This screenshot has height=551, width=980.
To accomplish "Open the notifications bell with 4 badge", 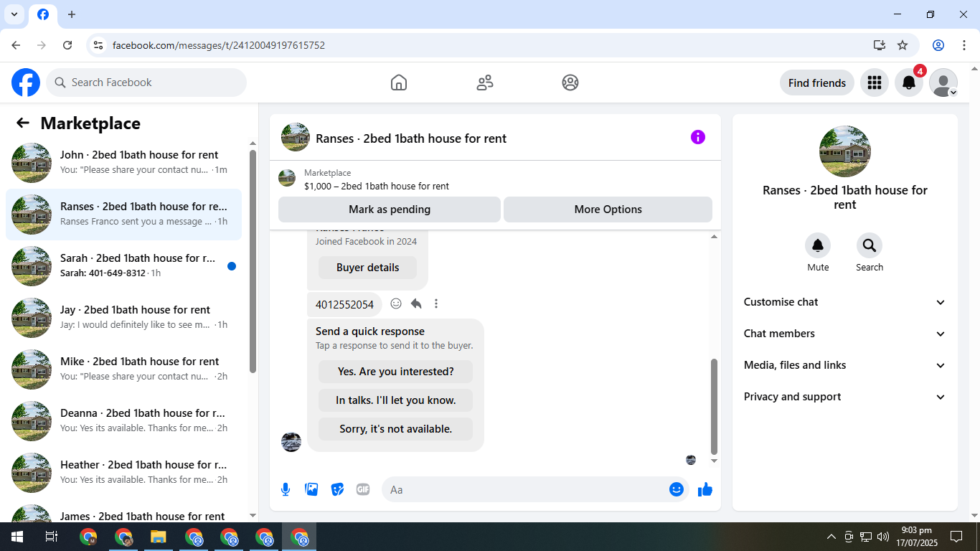I will 909,83.
